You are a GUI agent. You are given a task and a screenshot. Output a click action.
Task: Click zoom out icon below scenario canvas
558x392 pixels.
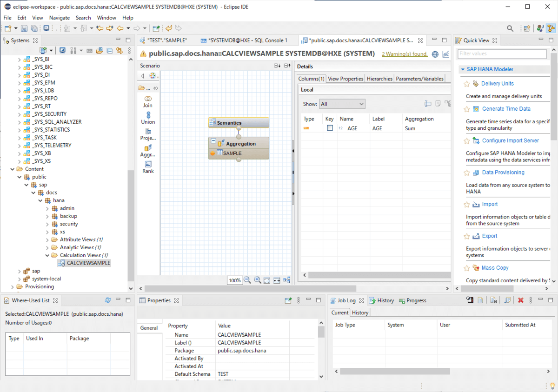click(x=247, y=280)
